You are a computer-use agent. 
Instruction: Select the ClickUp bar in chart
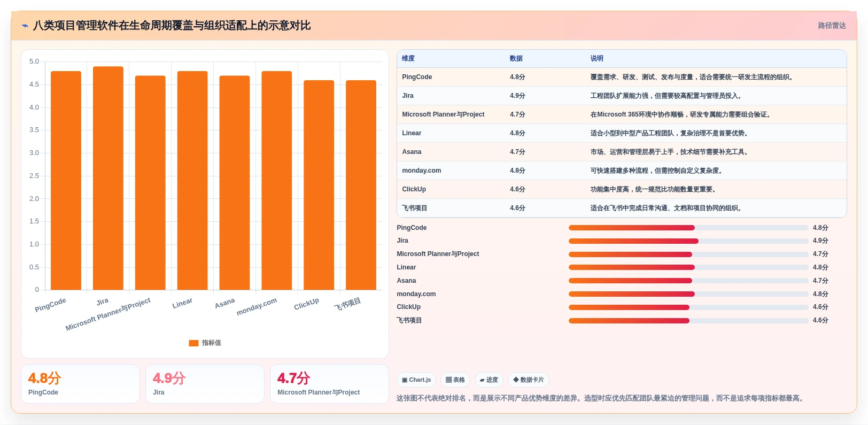(x=319, y=185)
